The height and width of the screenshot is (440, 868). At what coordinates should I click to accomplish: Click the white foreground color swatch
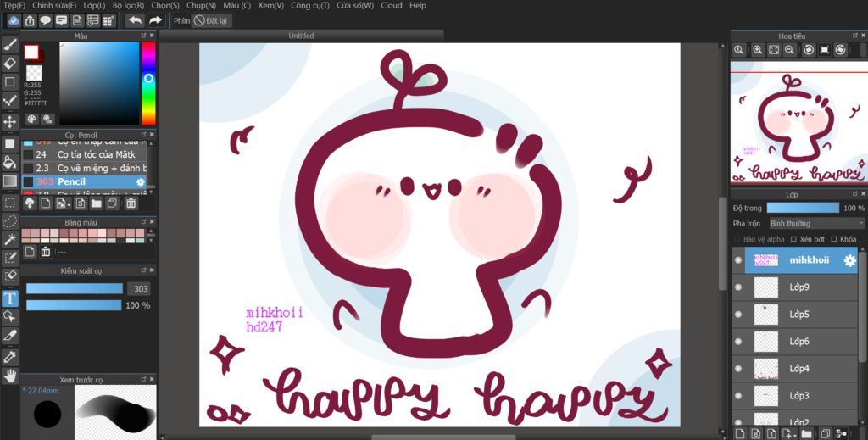pos(31,53)
